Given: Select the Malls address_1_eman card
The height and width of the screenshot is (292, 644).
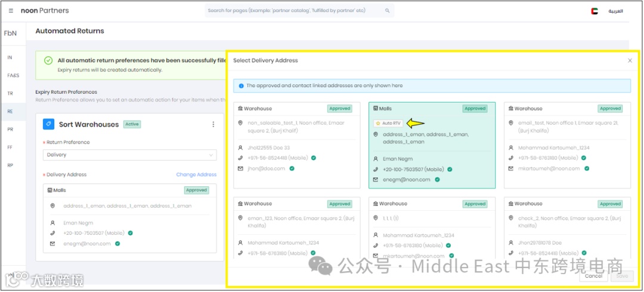Looking at the screenshot, I should point(432,145).
